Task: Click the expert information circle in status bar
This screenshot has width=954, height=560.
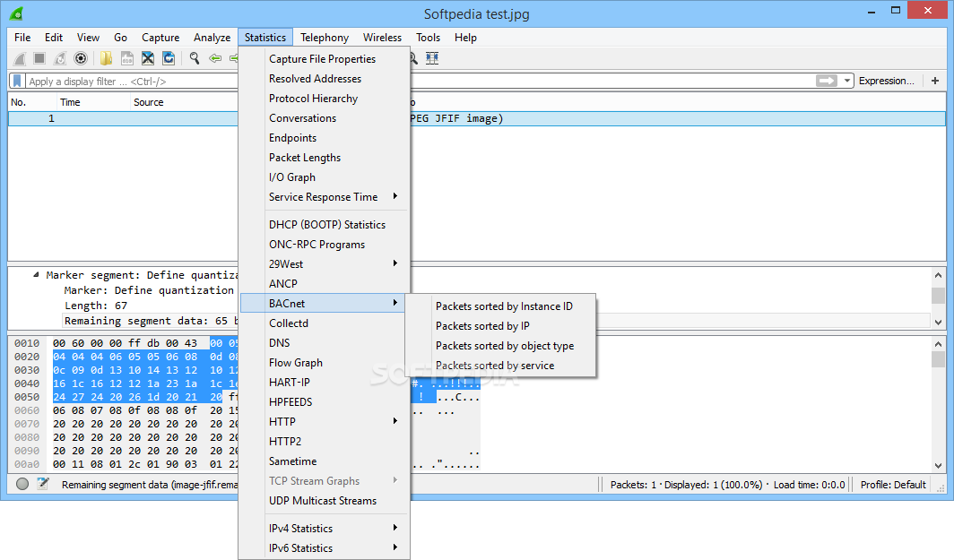Action: click(x=22, y=485)
